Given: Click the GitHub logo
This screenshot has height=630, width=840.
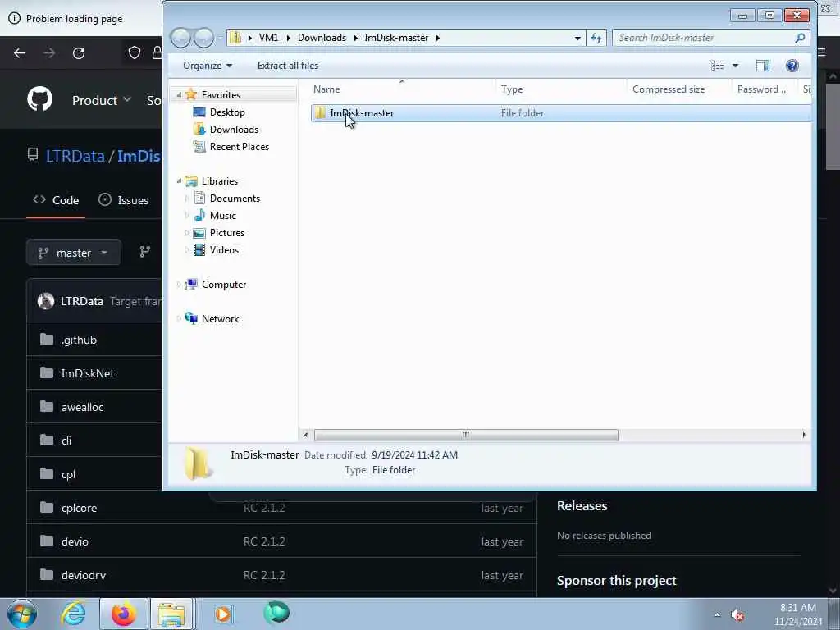Looking at the screenshot, I should (39, 99).
